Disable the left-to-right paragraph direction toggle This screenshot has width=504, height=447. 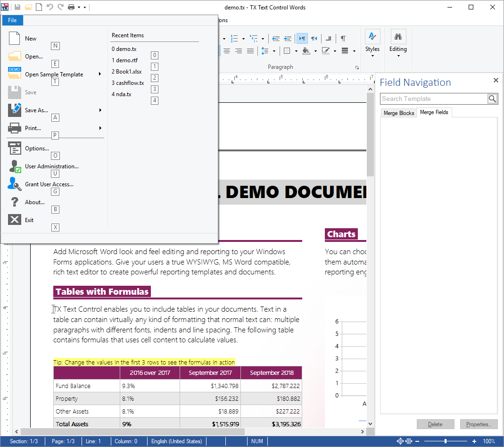click(x=302, y=38)
